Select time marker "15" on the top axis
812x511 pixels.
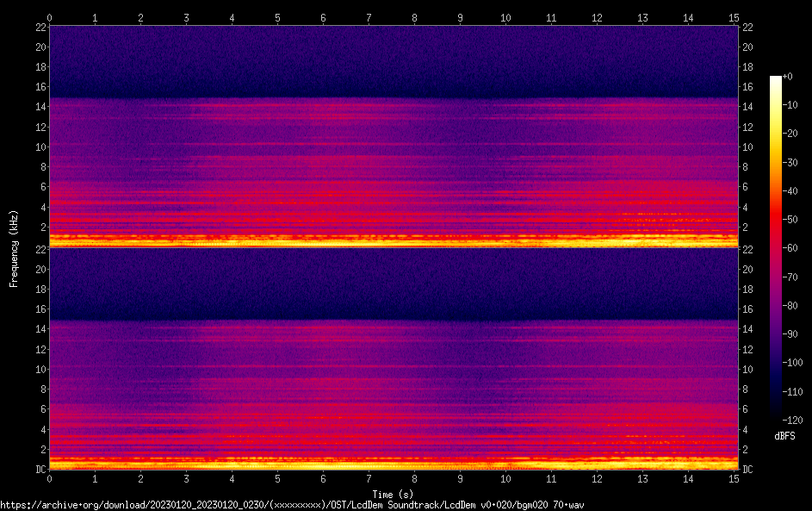tap(733, 17)
